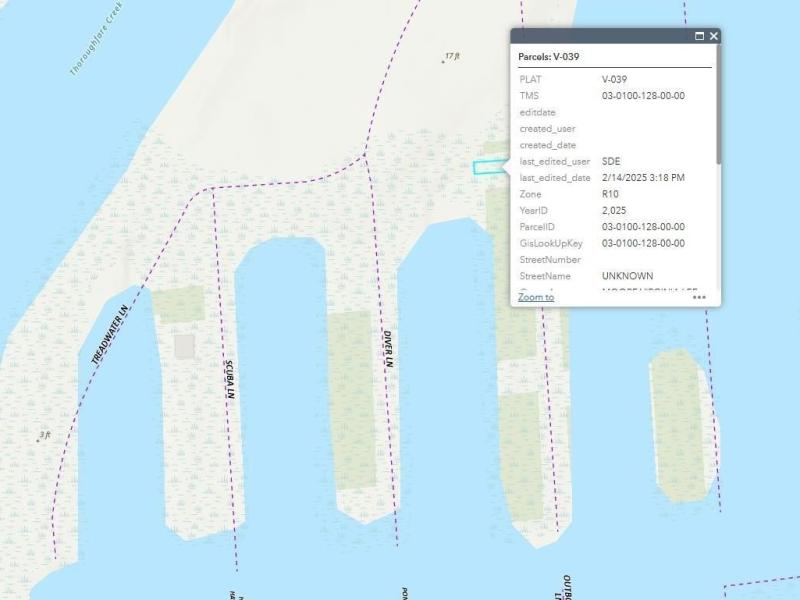The width and height of the screenshot is (800, 600).
Task: Click the Zoom to link
Action: pyautogui.click(x=536, y=297)
